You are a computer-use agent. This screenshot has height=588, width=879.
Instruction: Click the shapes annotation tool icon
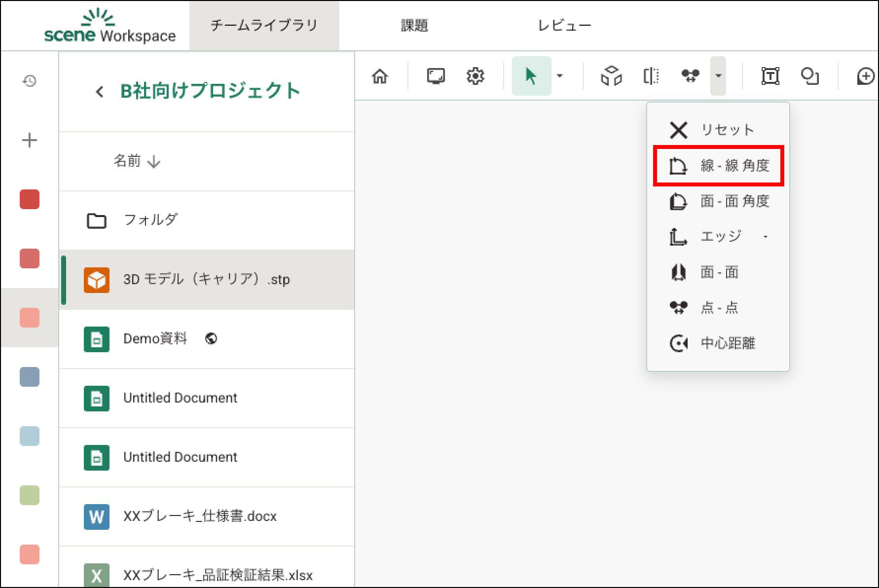[809, 76]
